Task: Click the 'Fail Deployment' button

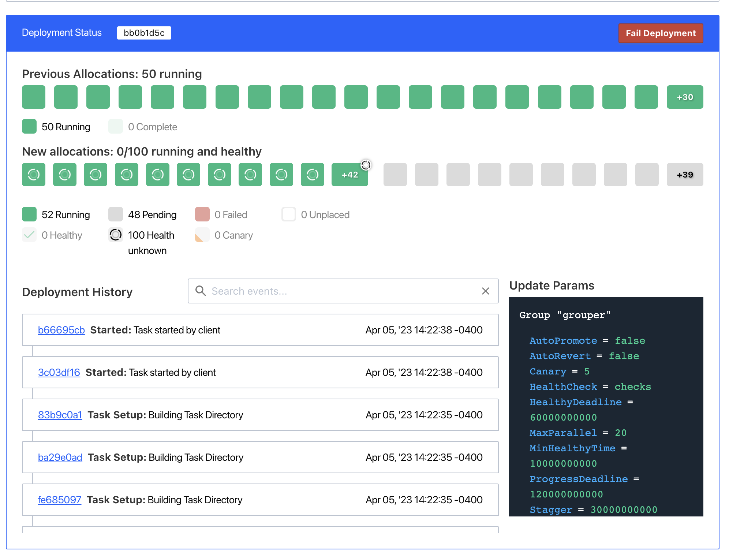Action: point(661,33)
